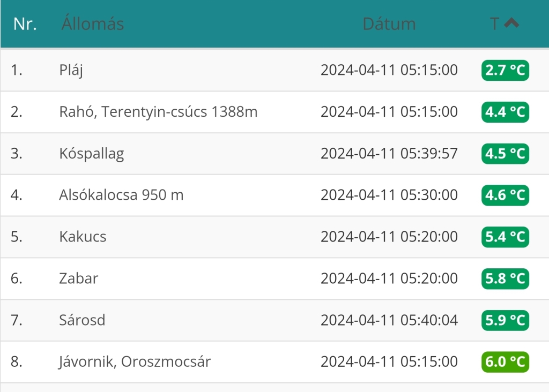
Task: Open the Pláj station row
Action: [71, 70]
